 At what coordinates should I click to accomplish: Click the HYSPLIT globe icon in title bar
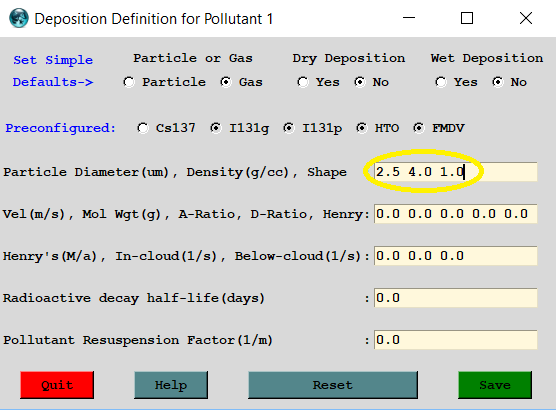coord(18,18)
